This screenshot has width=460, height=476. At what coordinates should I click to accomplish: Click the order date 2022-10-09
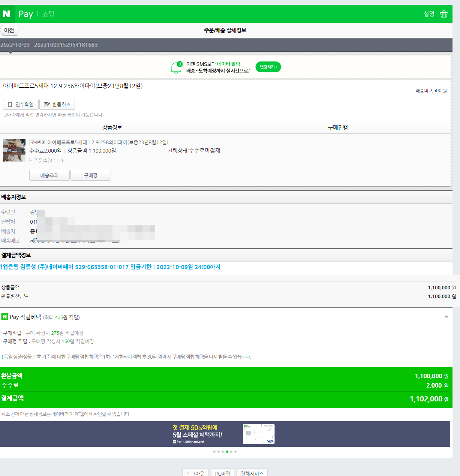pos(15,45)
